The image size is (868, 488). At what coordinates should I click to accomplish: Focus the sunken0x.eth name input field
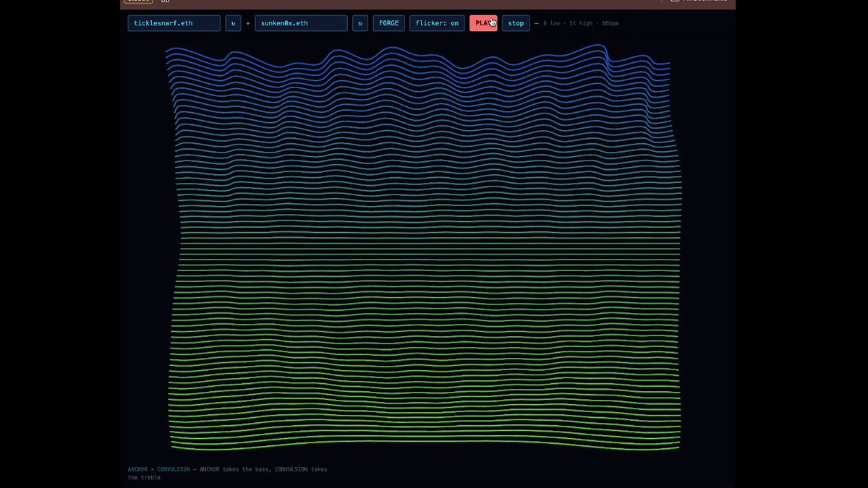(302, 23)
